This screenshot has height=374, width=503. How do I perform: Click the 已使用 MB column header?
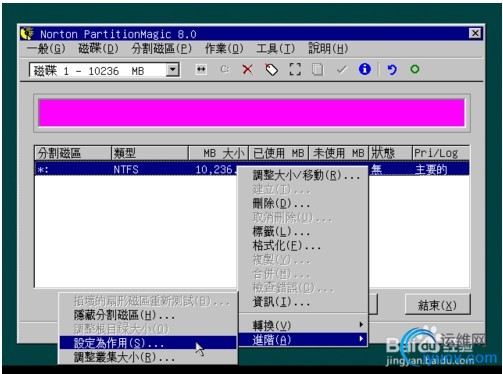(x=279, y=153)
